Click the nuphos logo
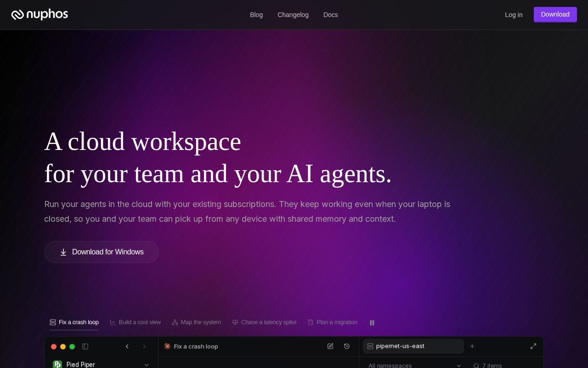 tap(40, 15)
